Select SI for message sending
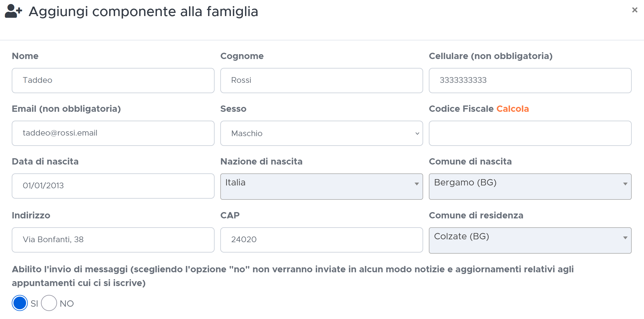 [20, 303]
